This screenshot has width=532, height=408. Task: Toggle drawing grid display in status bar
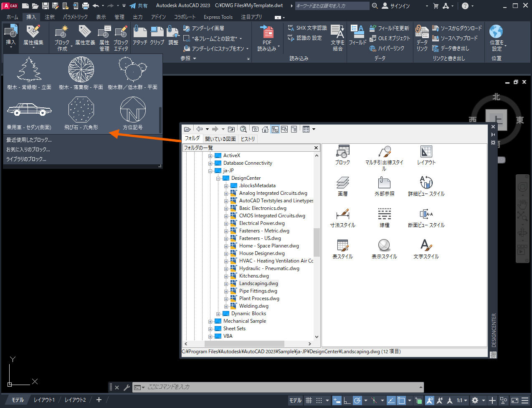click(309, 400)
